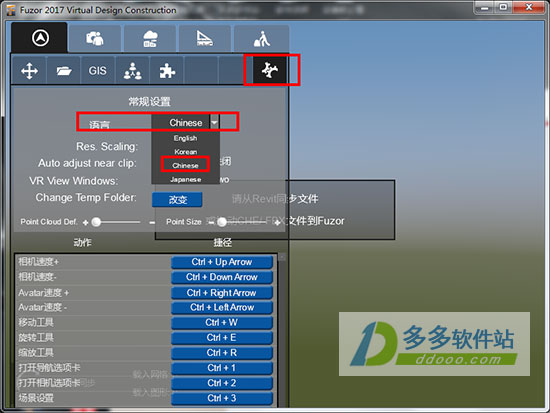
Task: Click the Ctrl + E shortcut button
Action: [x=222, y=338]
